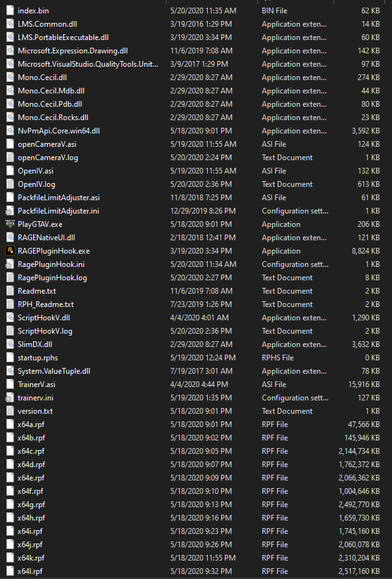Select the OpenIV.asi file icon
The width and height of the screenshot is (392, 579).
(x=10, y=170)
